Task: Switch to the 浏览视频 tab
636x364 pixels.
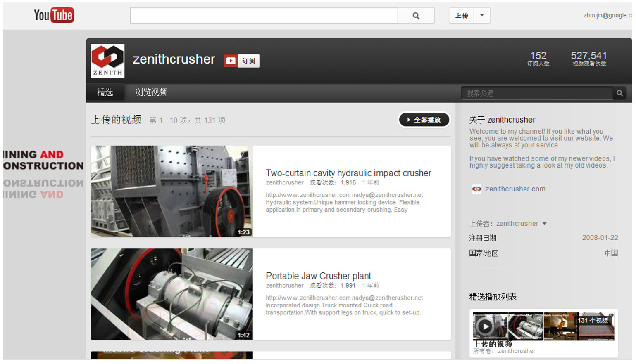Action: click(x=151, y=92)
